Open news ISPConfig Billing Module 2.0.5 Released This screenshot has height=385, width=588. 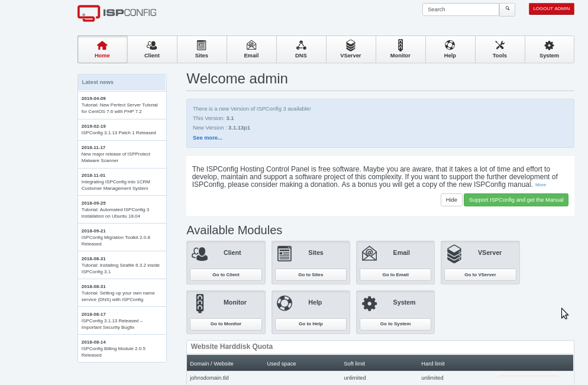click(x=122, y=348)
